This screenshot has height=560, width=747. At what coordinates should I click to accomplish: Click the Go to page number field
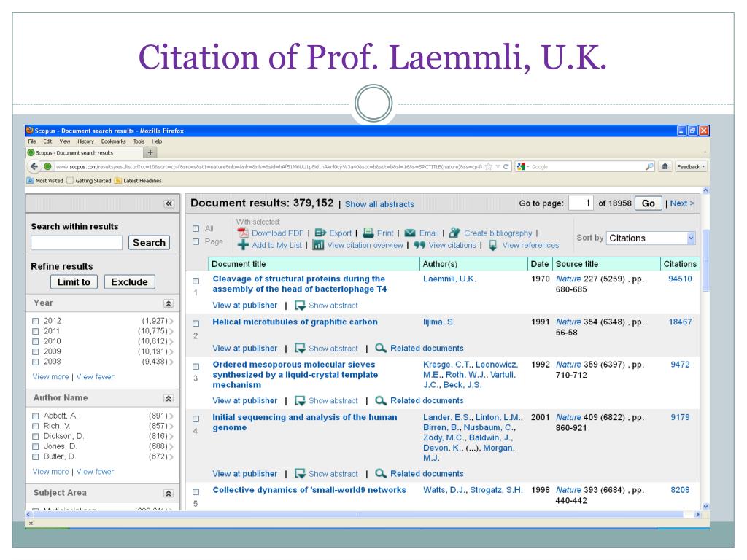click(581, 203)
